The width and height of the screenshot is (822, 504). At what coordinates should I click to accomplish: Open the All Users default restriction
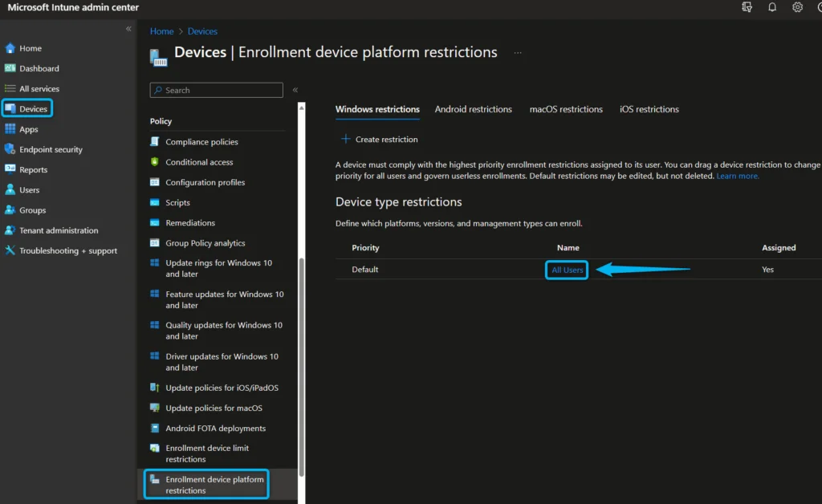coord(567,270)
